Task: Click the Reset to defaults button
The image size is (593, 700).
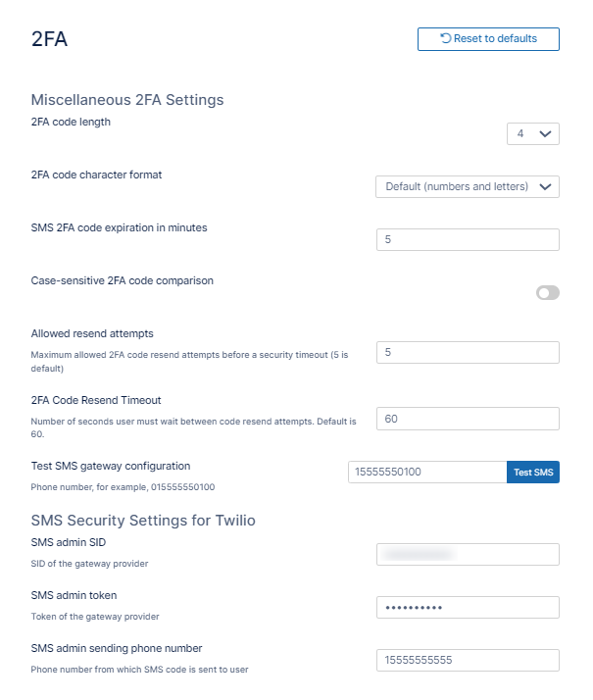Action: [488, 39]
